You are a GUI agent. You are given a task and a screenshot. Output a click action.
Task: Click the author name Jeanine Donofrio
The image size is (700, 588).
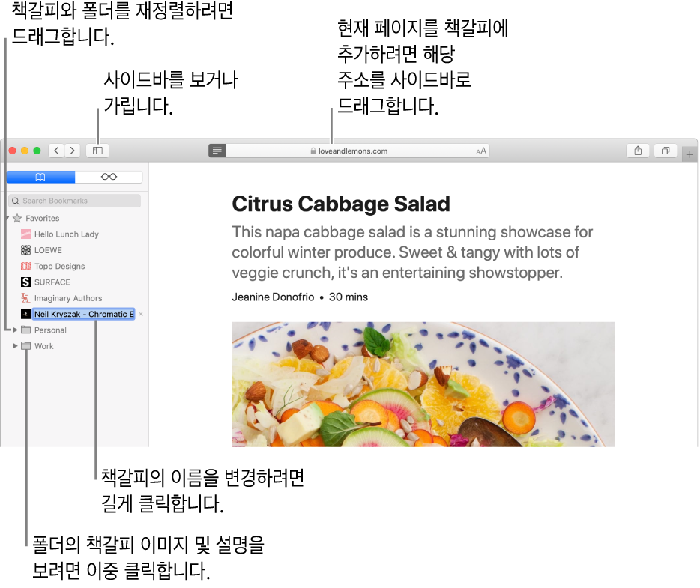pyautogui.click(x=274, y=297)
